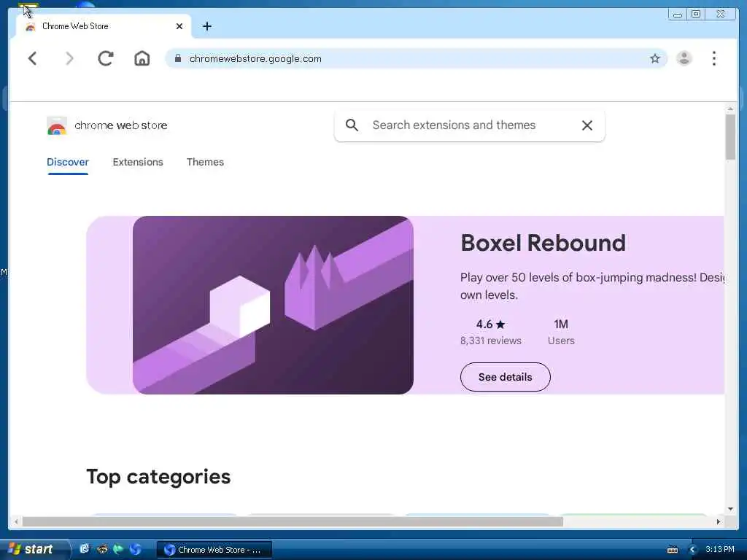This screenshot has width=747, height=560.
Task: Click the raccoon-face quick launch icon
Action: [102, 549]
